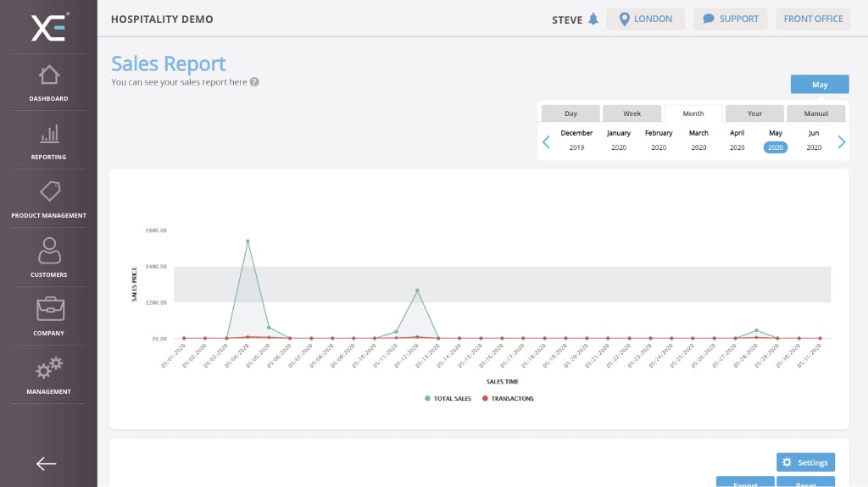This screenshot has height=487, width=868.
Task: Open the Dashboard home icon
Action: [x=48, y=75]
